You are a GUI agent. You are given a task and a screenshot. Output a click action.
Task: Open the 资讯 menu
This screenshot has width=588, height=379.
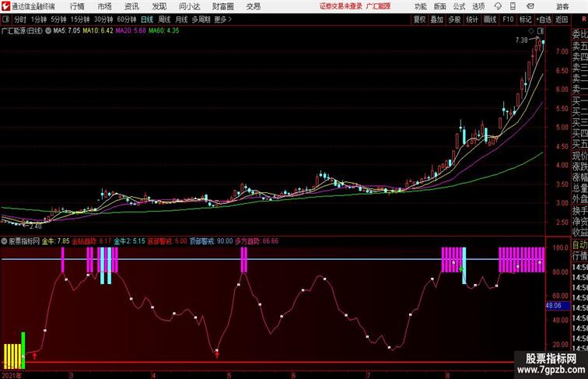click(x=131, y=6)
